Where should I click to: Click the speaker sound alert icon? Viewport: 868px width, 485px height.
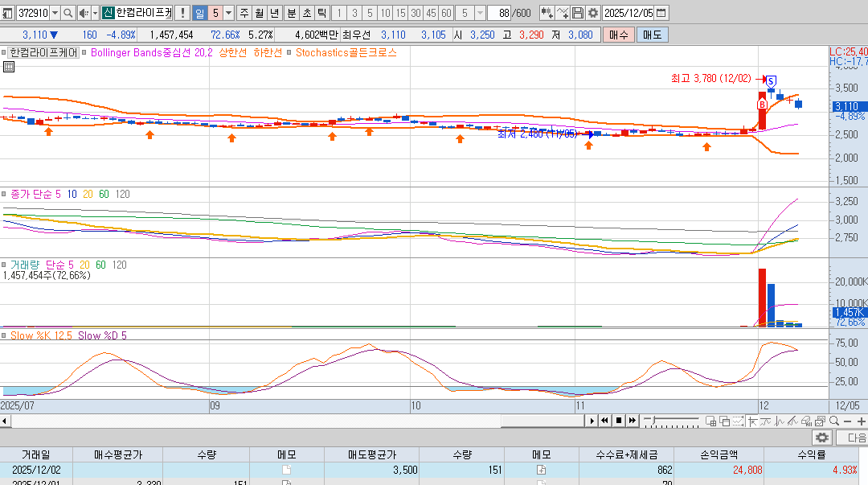tap(84, 13)
